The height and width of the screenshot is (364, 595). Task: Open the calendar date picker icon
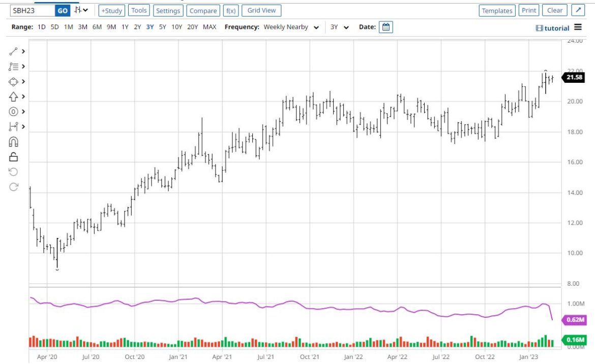click(x=385, y=27)
